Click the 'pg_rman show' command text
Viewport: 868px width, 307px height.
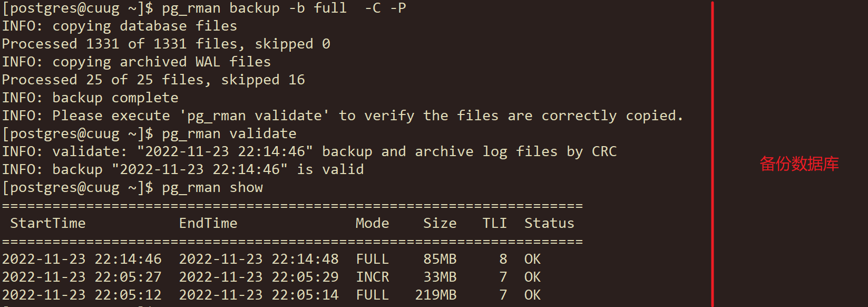point(212,188)
